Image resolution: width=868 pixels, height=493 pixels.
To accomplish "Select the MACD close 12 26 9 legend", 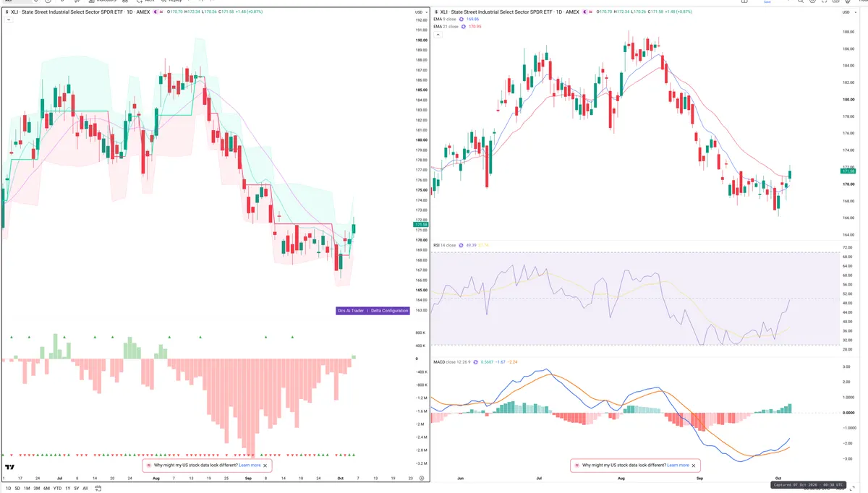I will tap(454, 361).
